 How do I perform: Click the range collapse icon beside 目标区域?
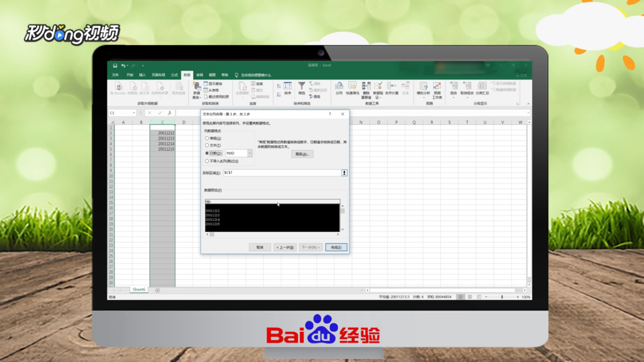tap(345, 173)
